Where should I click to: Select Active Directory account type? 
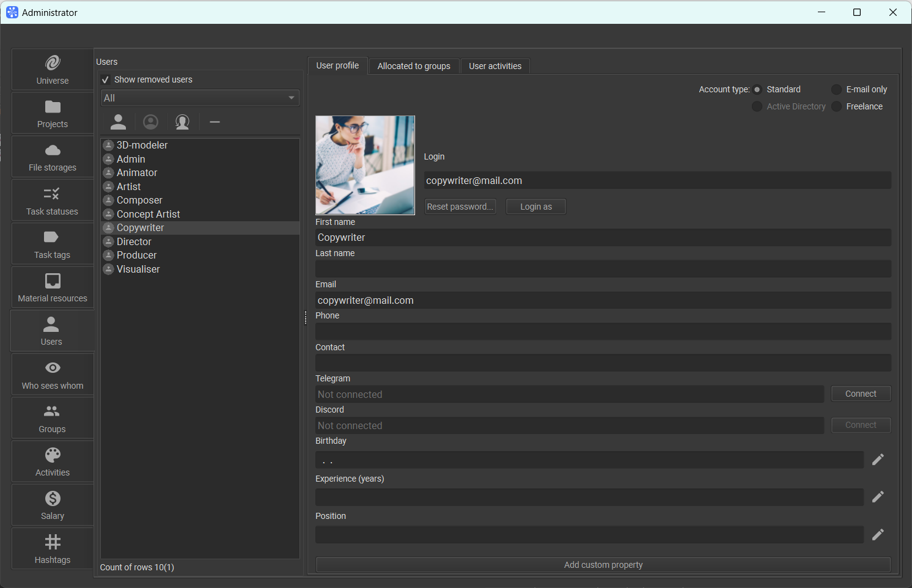pos(757,106)
